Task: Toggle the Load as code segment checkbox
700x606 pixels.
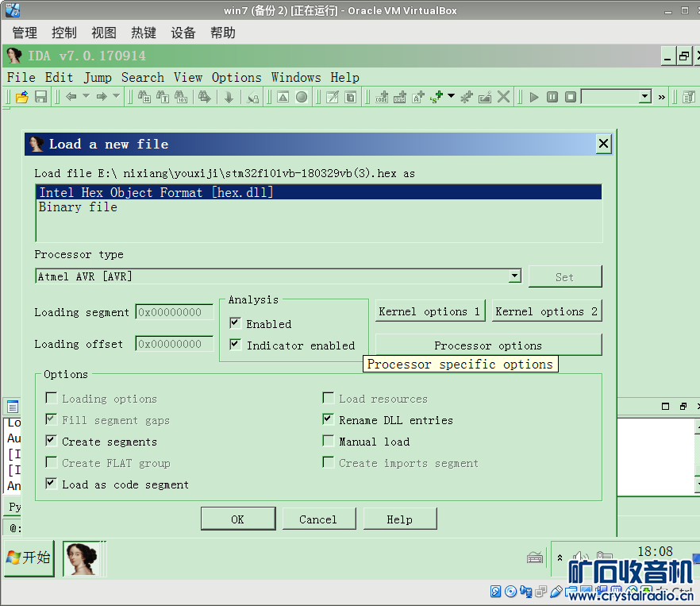Action: pyautogui.click(x=52, y=484)
